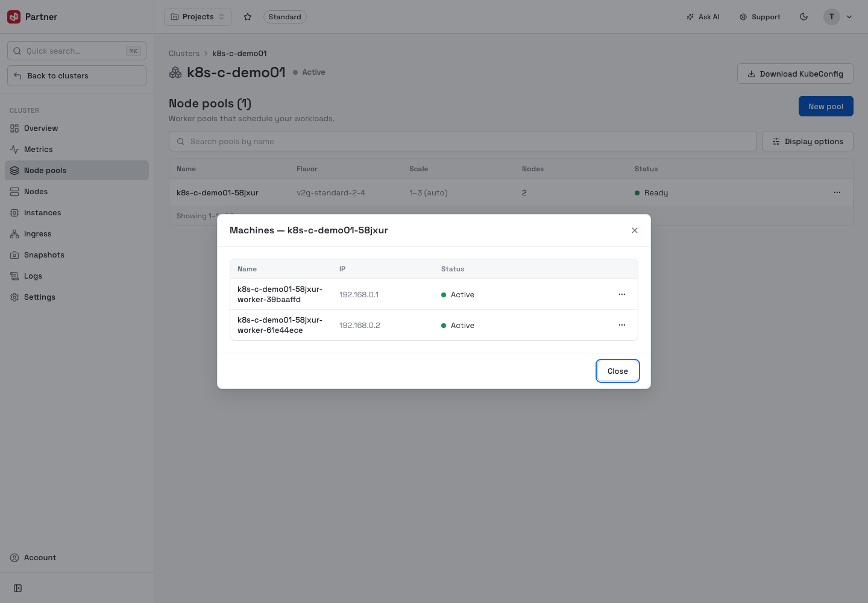Download KubeConfig file

(x=795, y=74)
